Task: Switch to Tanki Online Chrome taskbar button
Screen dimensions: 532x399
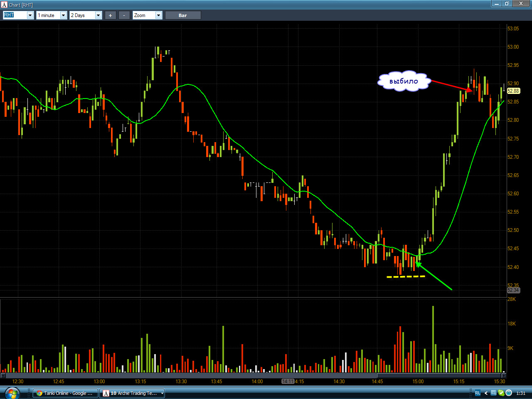Action: (65, 393)
